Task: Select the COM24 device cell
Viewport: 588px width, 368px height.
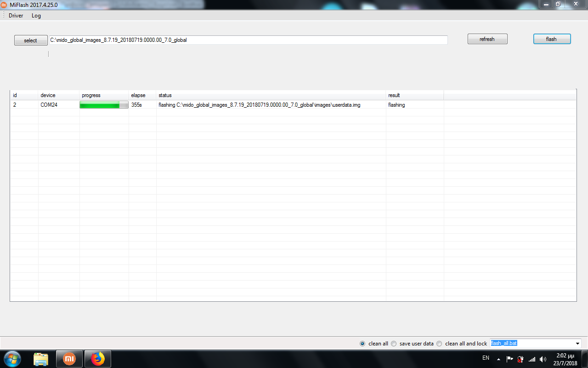Action: click(x=59, y=105)
